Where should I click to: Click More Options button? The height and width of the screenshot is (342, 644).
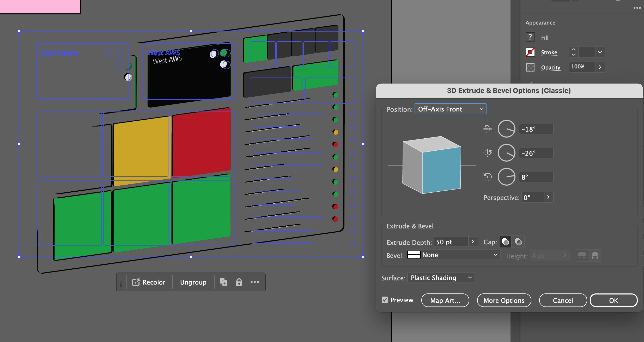(x=504, y=300)
